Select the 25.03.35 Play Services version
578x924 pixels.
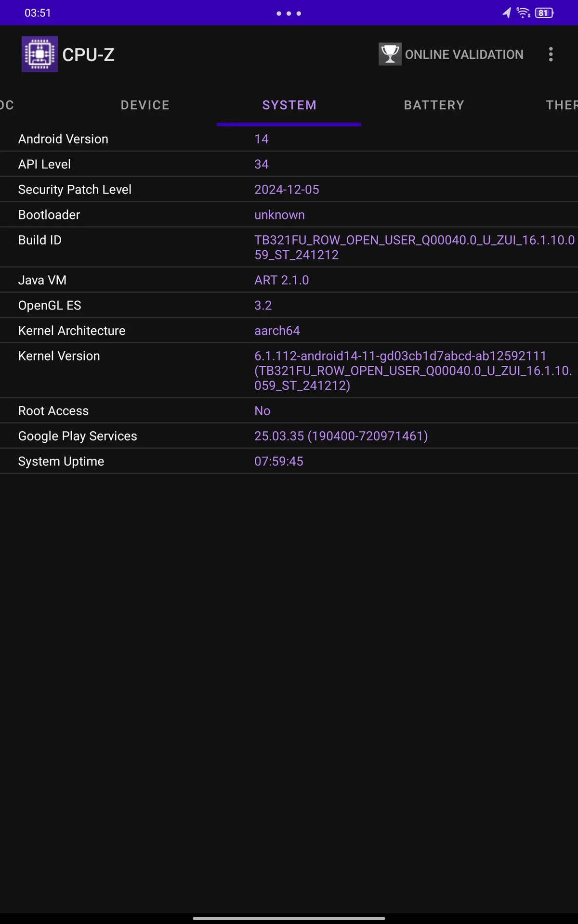click(341, 436)
